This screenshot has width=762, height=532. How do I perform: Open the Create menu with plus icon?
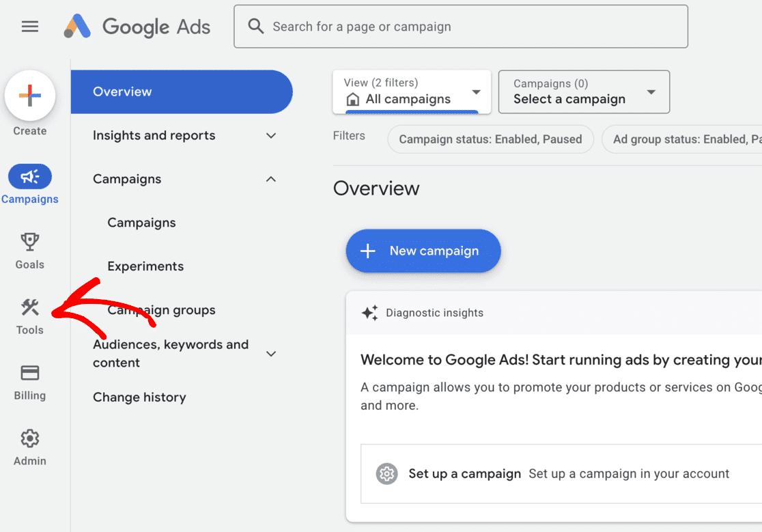[x=30, y=96]
